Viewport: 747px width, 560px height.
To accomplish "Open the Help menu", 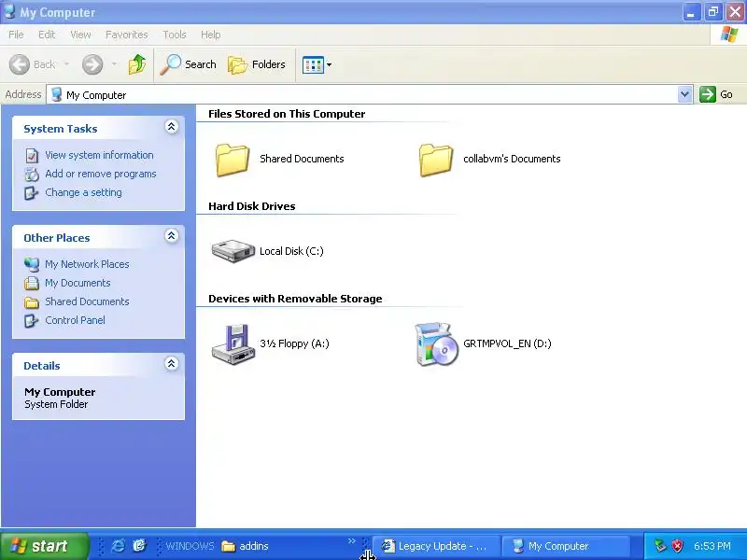I will 211,35.
